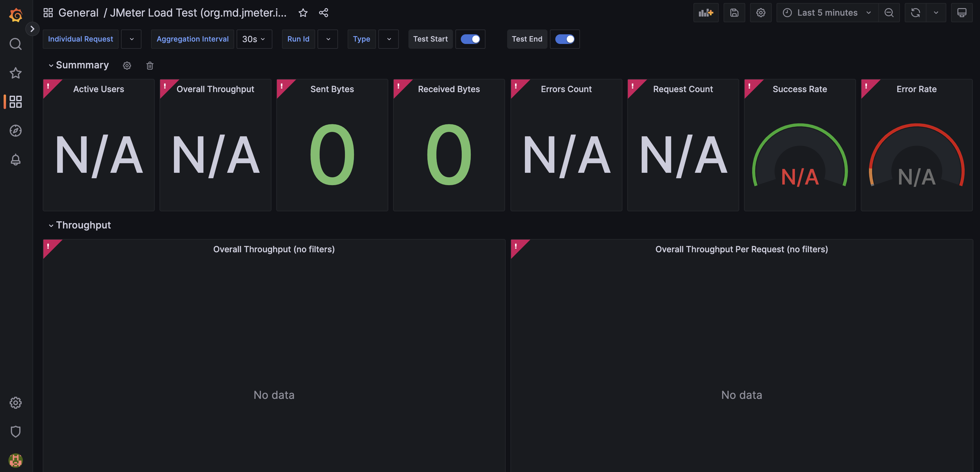Click the zoom out time range icon
The width and height of the screenshot is (980, 472).
point(889,13)
